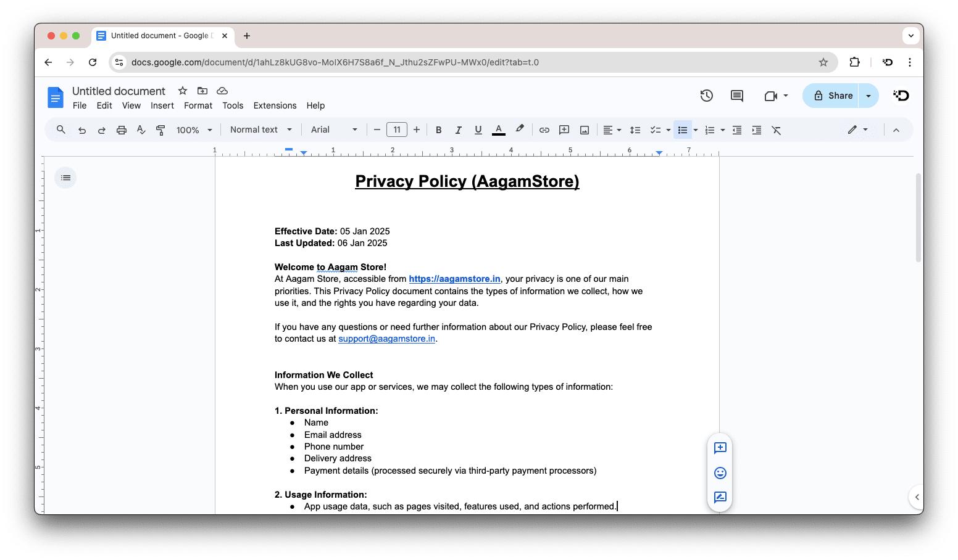
Task: Open the text color picker
Action: [x=499, y=130]
